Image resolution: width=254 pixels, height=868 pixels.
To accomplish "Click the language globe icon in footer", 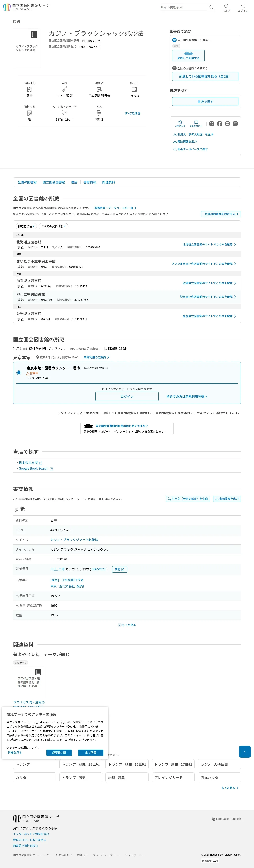I will [213, 818].
